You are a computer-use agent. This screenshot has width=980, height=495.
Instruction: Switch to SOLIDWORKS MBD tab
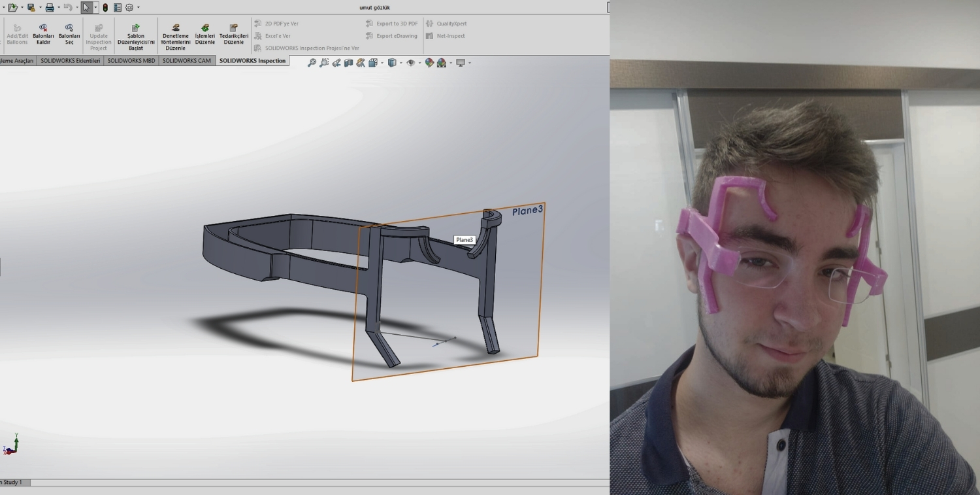[x=131, y=61]
